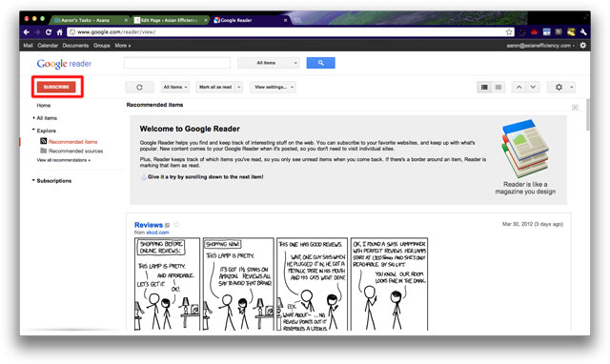Open Groups from the Google bar
Image resolution: width=610 pixels, height=364 pixels.
(x=102, y=46)
